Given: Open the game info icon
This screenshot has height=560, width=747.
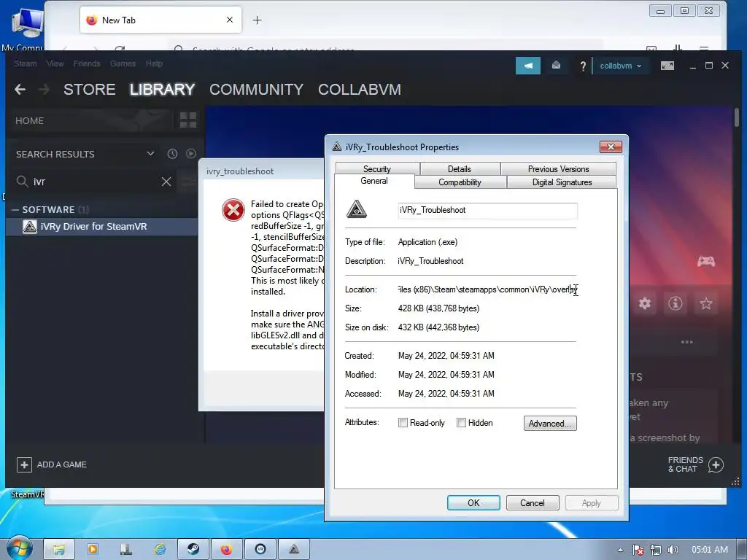Looking at the screenshot, I should pos(675,303).
